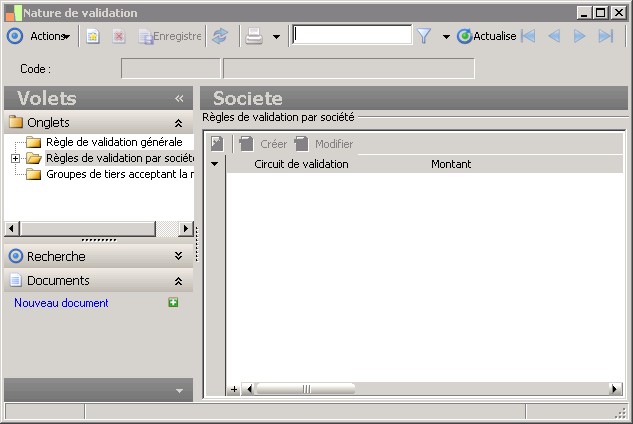Screen dimensions: 633x424
Task: Select Règles de validation par société item
Action: pos(119,158)
